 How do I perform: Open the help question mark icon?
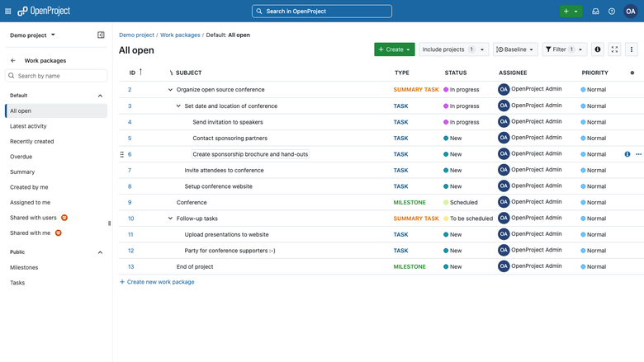612,11
